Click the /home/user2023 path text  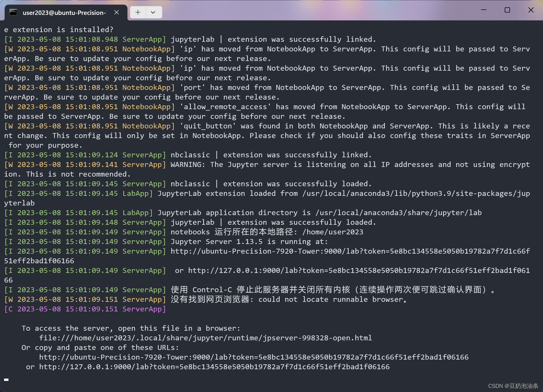(333, 232)
